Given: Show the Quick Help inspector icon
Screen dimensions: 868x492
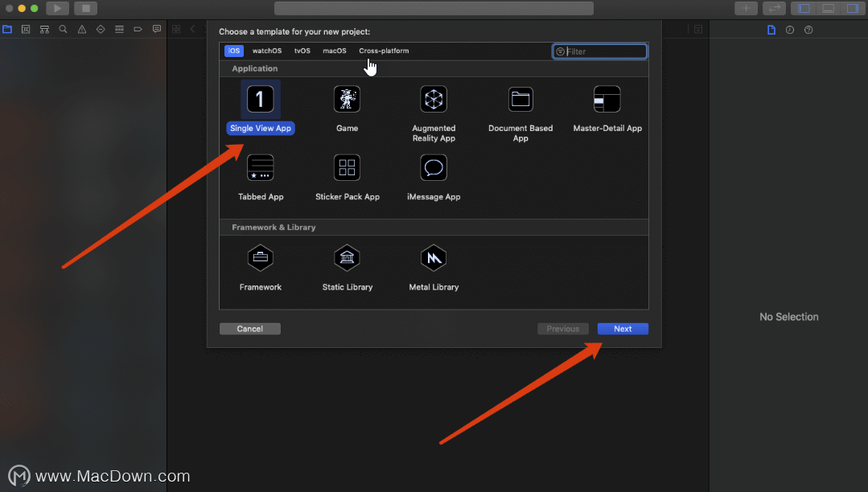Looking at the screenshot, I should point(808,30).
